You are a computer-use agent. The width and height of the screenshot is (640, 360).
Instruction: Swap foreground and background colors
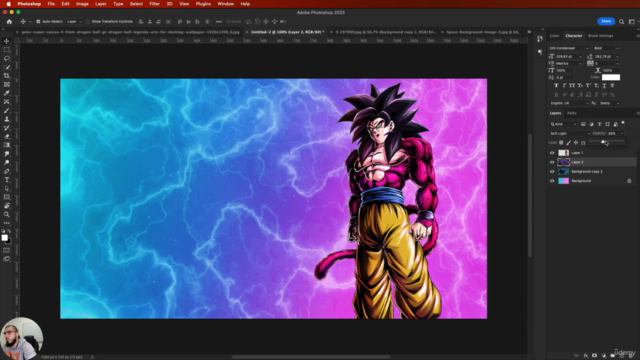(x=9, y=231)
